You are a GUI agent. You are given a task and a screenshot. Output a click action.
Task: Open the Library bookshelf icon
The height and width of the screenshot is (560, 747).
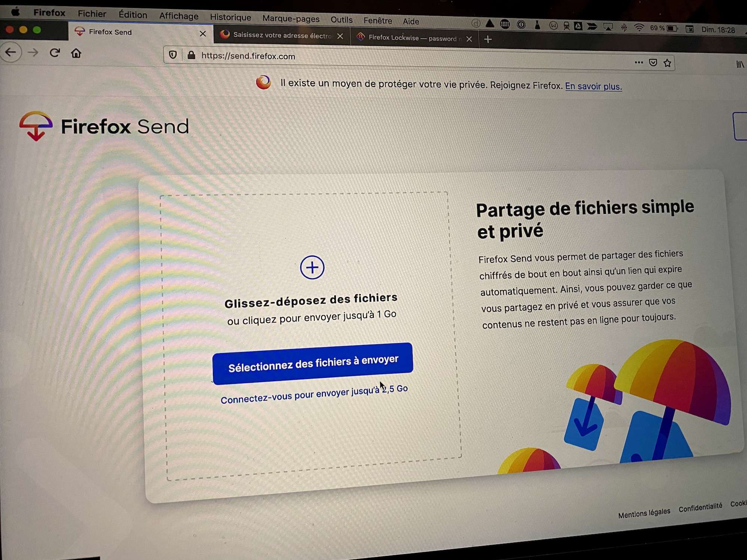pyautogui.click(x=740, y=65)
